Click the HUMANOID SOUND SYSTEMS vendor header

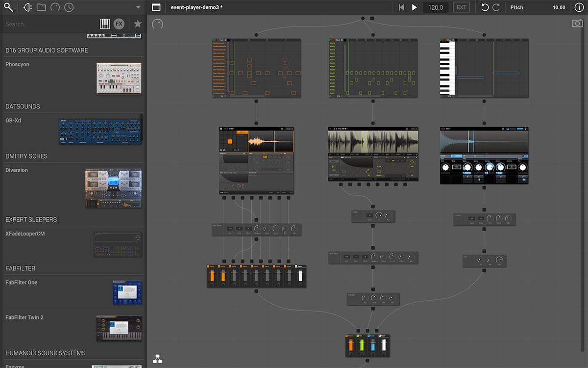46,353
